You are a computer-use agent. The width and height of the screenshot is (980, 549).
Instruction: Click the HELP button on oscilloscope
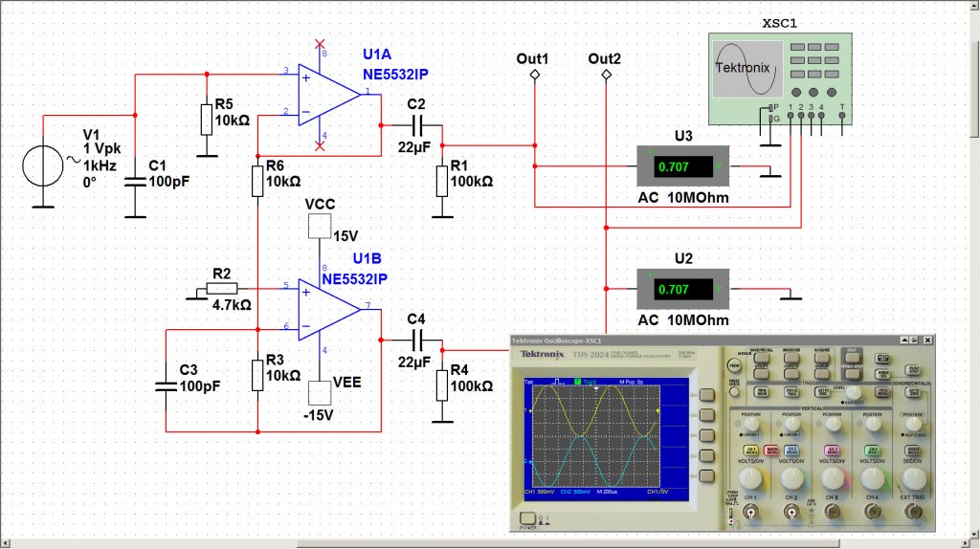pyautogui.click(x=853, y=358)
